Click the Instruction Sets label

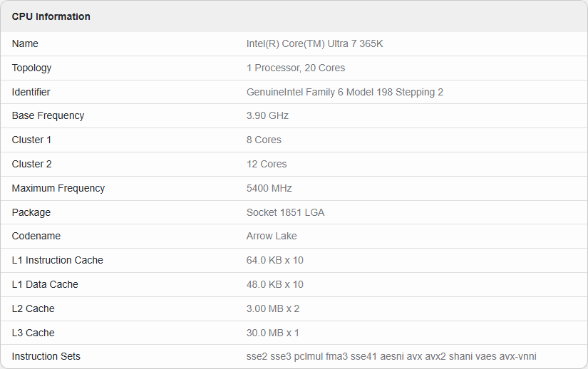pyautogui.click(x=46, y=356)
